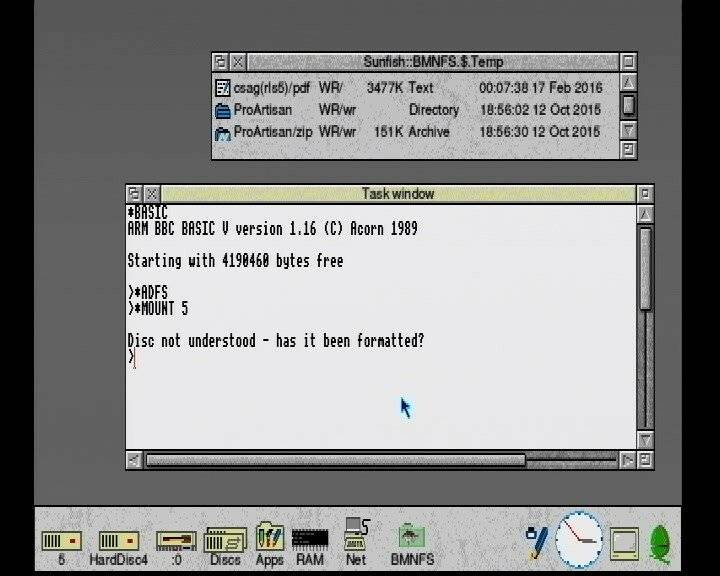Click the HardDisc4 drive icon
The image size is (720, 576).
118,541
